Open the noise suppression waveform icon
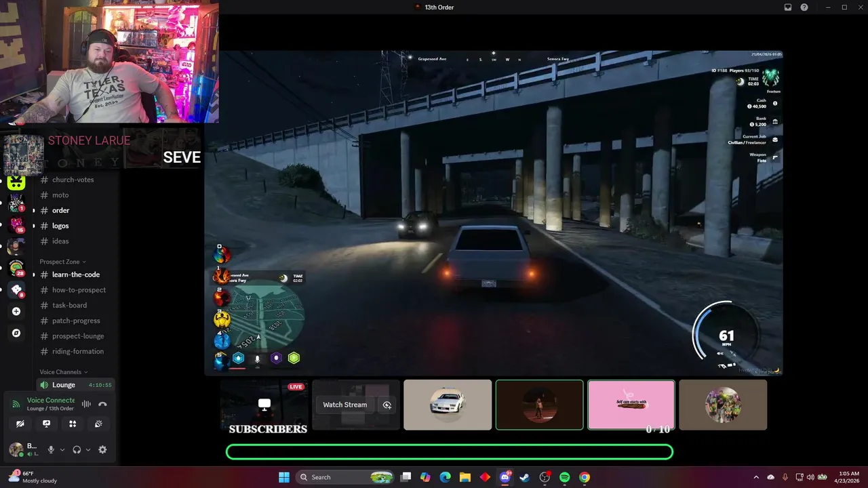The image size is (868, 488). pos(86,404)
